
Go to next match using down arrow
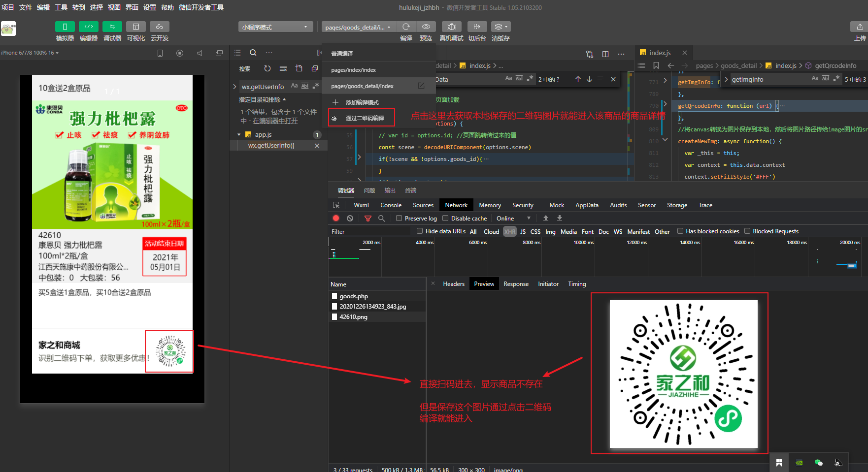coord(589,79)
